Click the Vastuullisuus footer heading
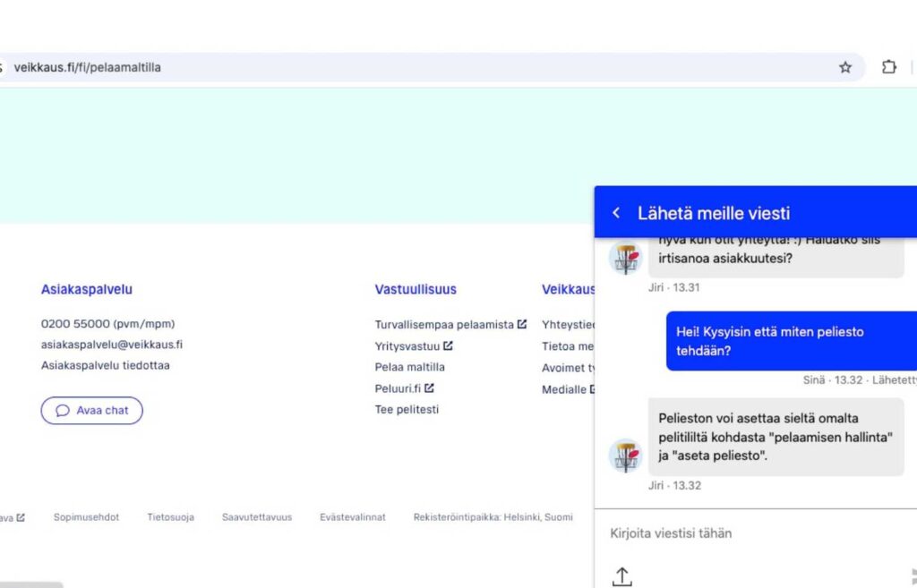917x588 pixels. 416,289
